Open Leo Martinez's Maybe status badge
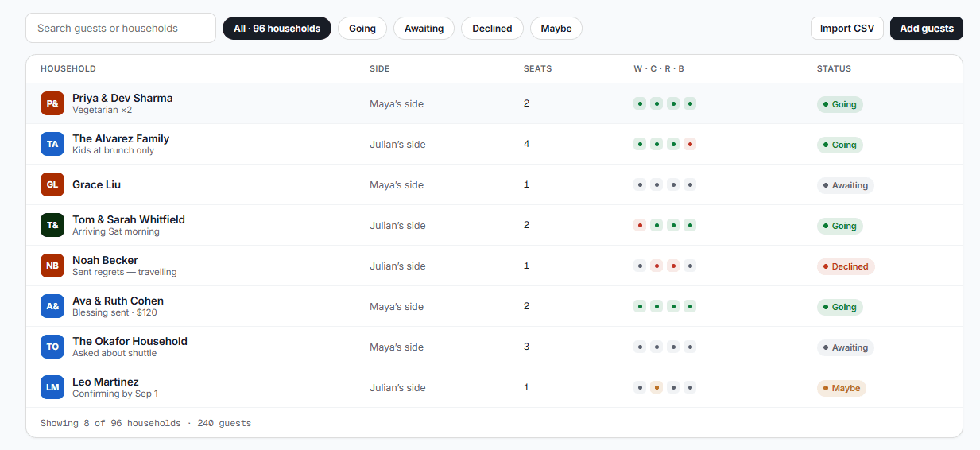The height and width of the screenshot is (450, 980). click(842, 388)
